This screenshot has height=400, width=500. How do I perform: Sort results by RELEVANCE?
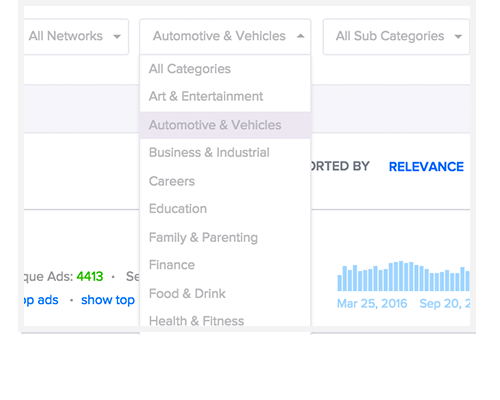[426, 167]
